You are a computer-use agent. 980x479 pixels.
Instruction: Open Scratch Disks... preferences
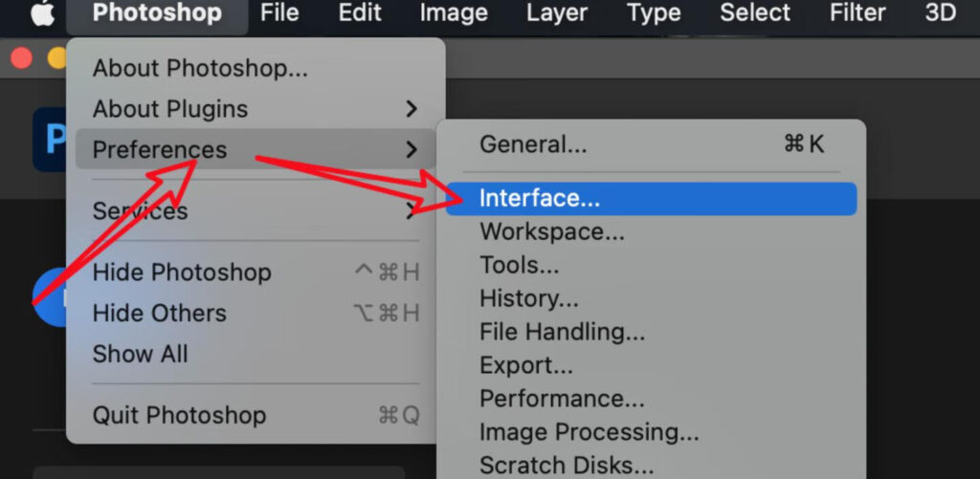click(651, 466)
